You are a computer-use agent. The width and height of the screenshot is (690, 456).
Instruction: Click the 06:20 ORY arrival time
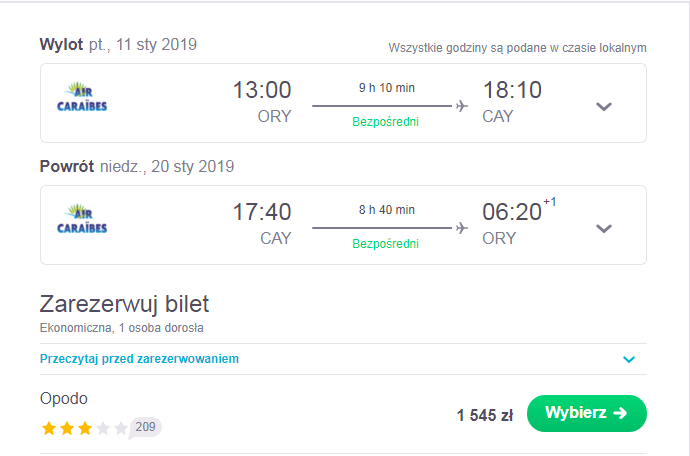point(512,212)
